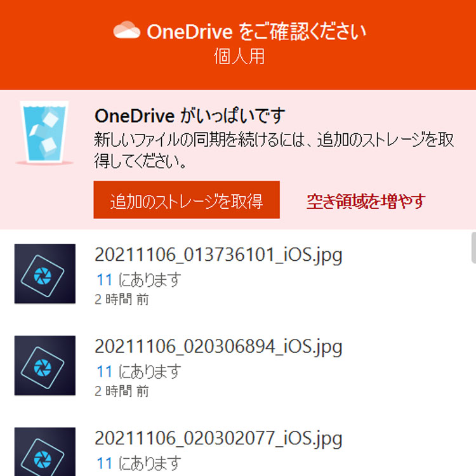Click the file list scrollbar thumb
The width and height of the screenshot is (476, 476).
pyautogui.click(x=473, y=248)
